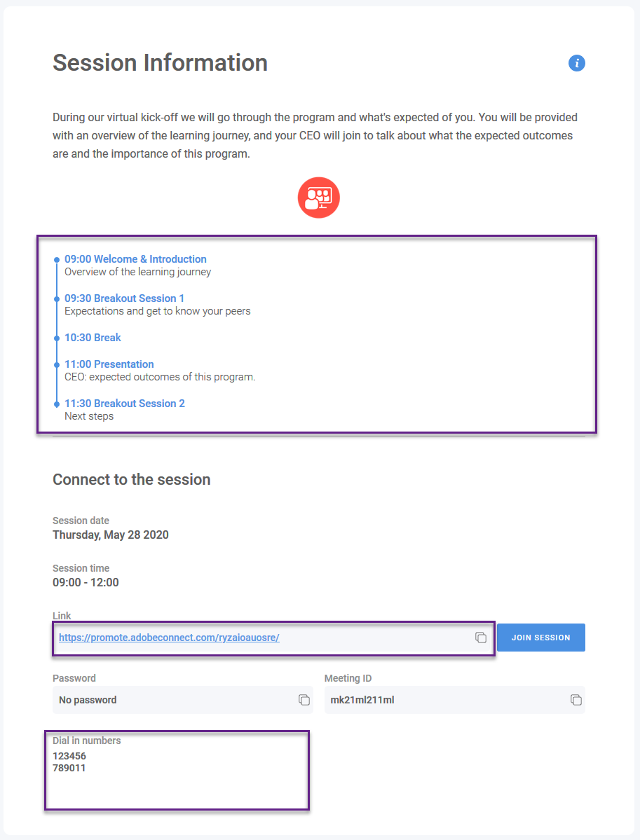Copy the Meeting ID value
Image resolution: width=640 pixels, height=840 pixels.
[x=576, y=700]
